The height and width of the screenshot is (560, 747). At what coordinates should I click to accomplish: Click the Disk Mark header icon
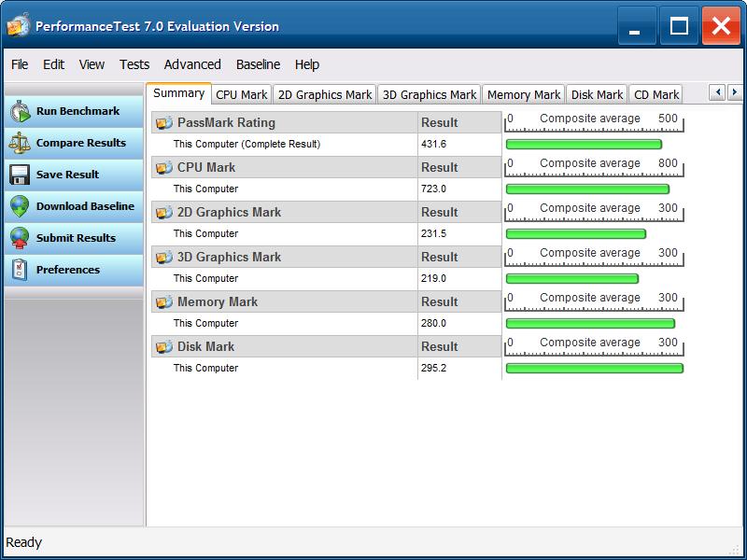tap(164, 346)
